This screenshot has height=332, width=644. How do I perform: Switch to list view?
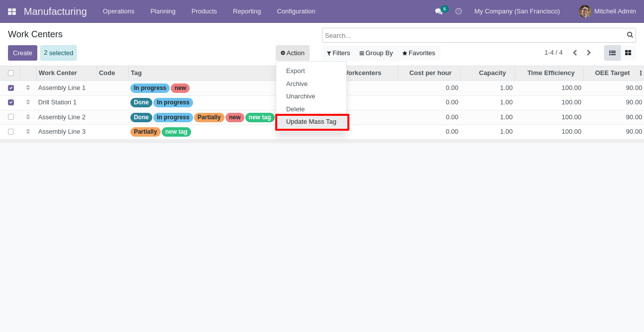pos(612,53)
